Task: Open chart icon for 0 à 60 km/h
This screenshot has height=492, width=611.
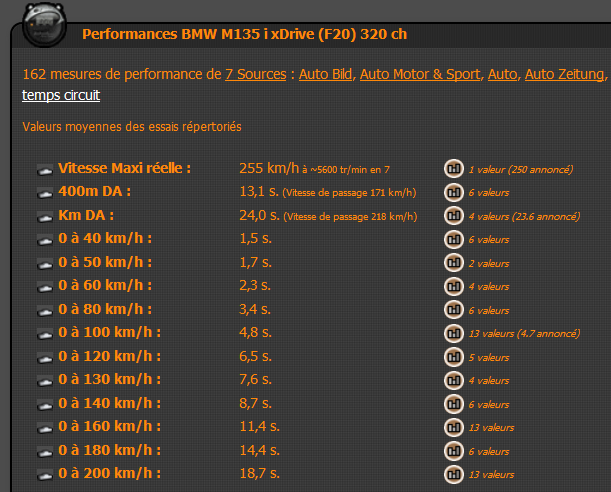Action: [454, 286]
